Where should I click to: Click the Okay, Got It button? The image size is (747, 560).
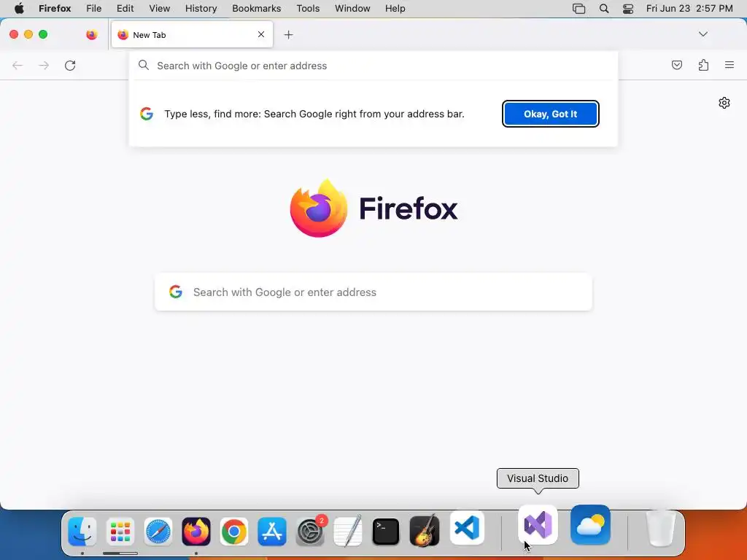550,114
